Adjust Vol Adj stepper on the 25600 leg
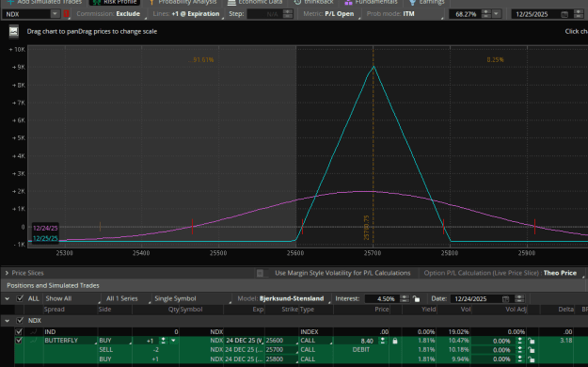The height and width of the screenshot is (367, 588). pos(519,341)
